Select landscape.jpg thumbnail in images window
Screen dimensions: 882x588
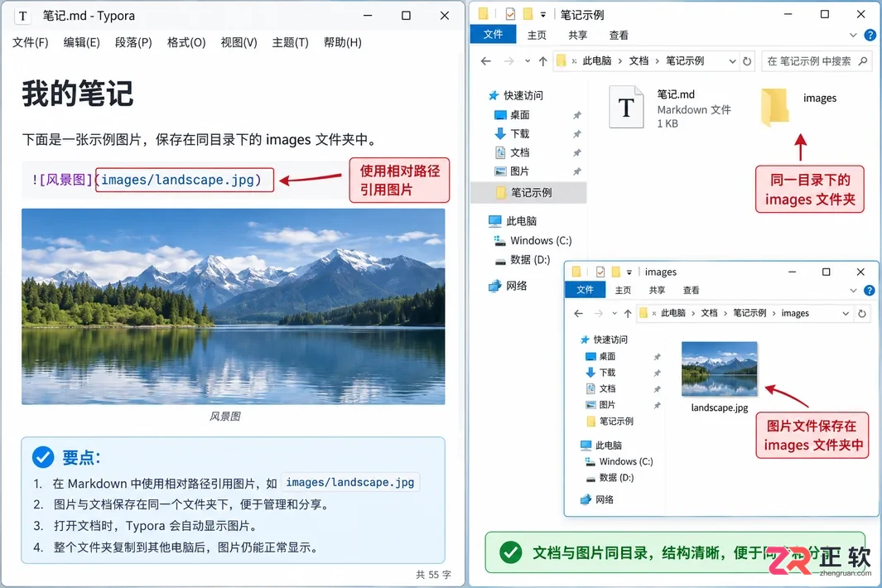[720, 369]
